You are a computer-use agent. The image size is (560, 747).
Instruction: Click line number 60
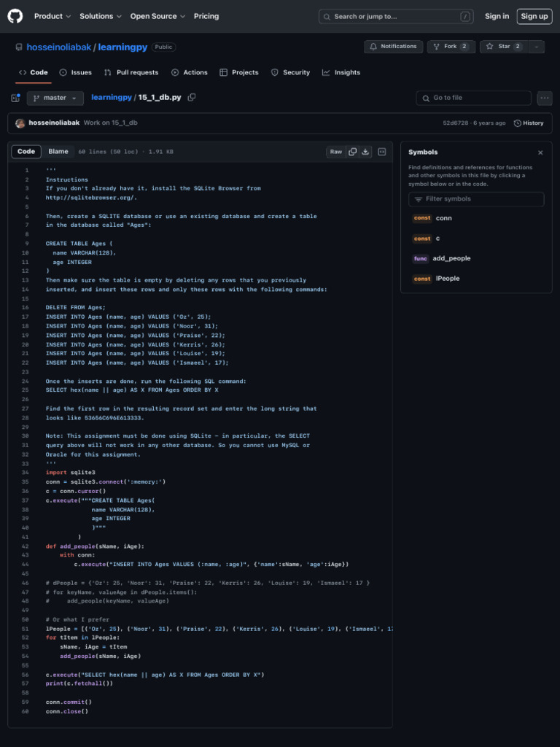(25, 711)
